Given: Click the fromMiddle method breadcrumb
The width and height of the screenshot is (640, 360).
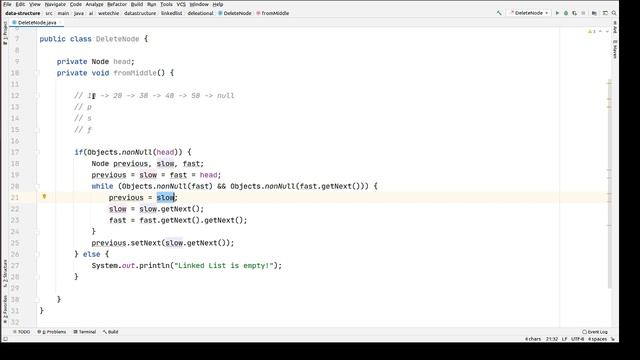Looking at the screenshot, I should 273,13.
